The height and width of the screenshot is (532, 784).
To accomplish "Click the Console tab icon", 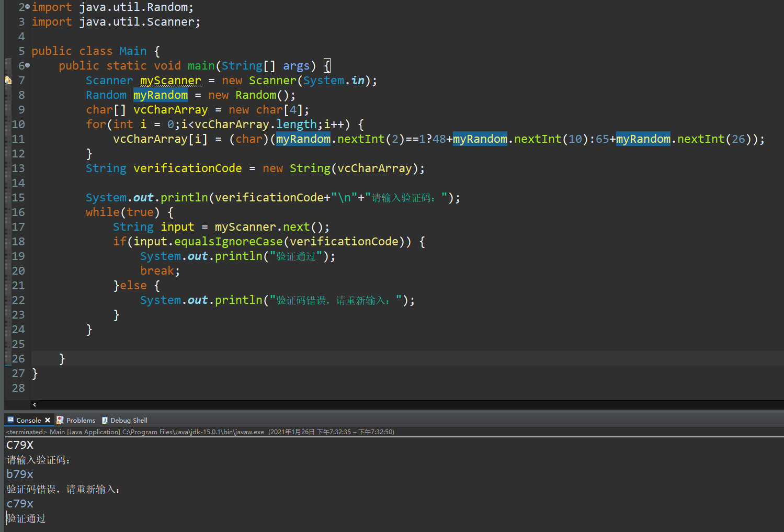I will [10, 420].
